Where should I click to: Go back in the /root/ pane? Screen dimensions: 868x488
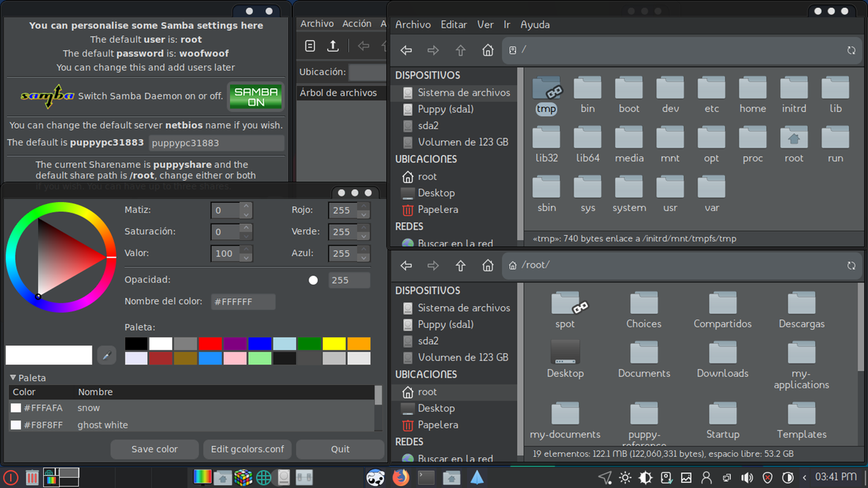406,266
